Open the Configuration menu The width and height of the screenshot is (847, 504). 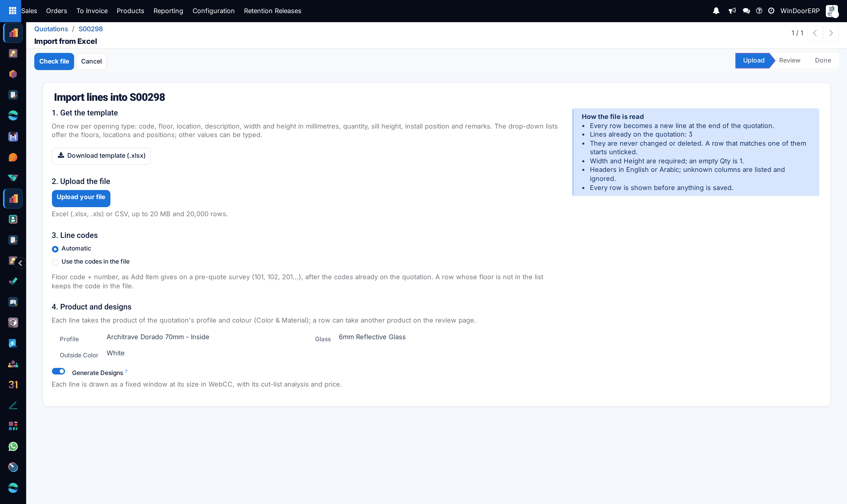coord(213,11)
